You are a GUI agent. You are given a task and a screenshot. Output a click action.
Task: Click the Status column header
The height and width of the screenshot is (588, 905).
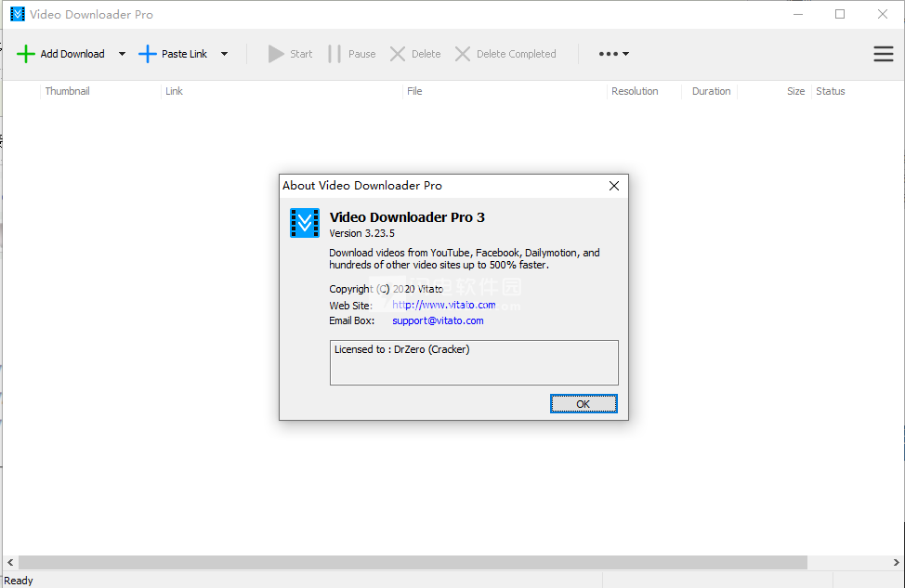830,91
